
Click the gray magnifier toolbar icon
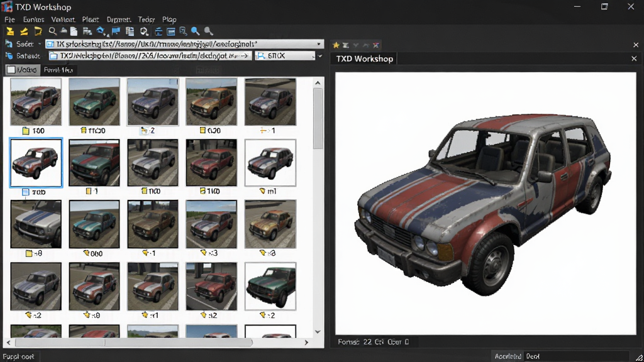point(209,31)
